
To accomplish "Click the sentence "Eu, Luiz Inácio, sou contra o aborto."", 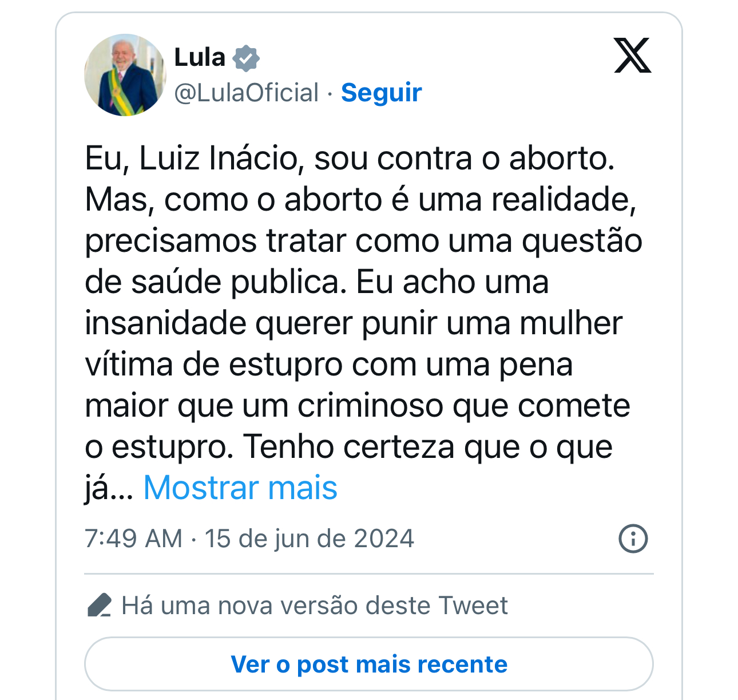I will click(350, 159).
